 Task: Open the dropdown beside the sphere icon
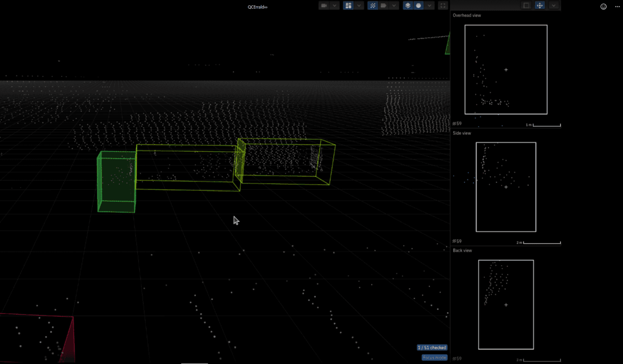pyautogui.click(x=430, y=6)
